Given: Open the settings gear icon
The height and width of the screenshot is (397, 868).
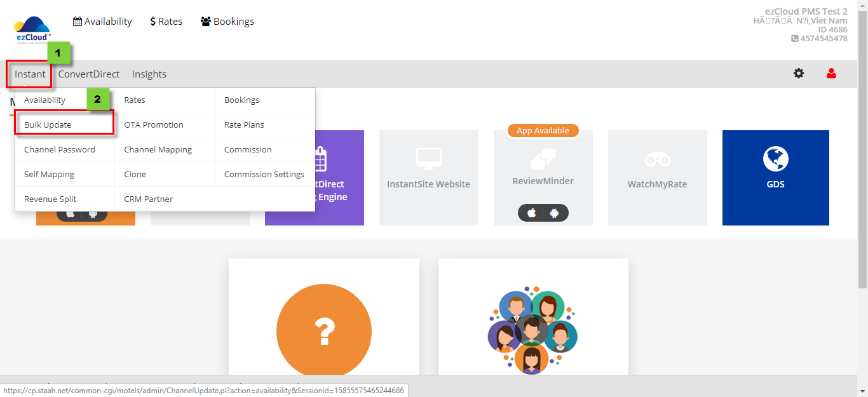Looking at the screenshot, I should click(798, 74).
